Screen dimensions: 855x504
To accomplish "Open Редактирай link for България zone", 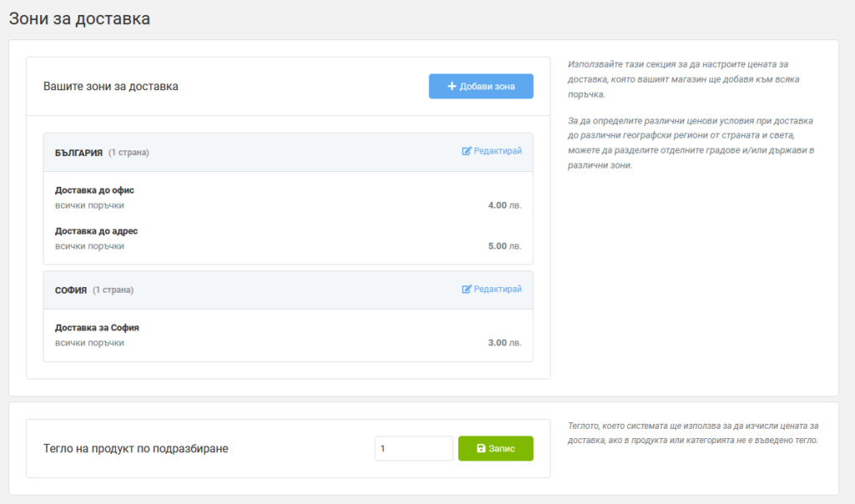I will (x=492, y=151).
